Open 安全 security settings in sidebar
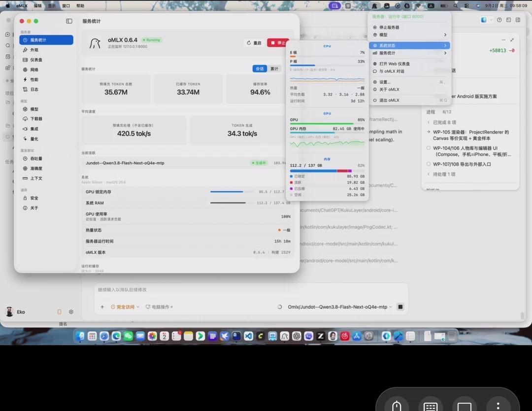This screenshot has height=411, width=532. click(46, 198)
